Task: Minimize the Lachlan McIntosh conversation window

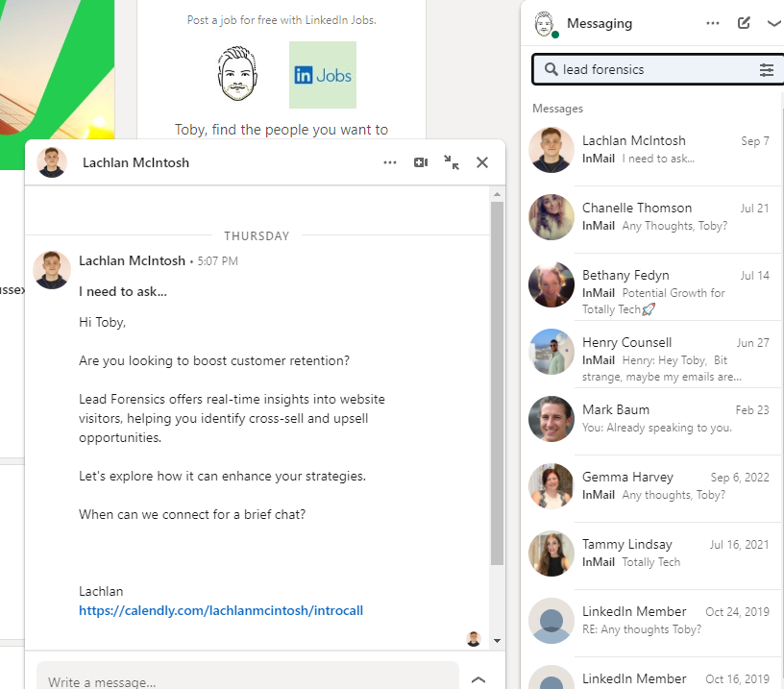Action: (452, 162)
